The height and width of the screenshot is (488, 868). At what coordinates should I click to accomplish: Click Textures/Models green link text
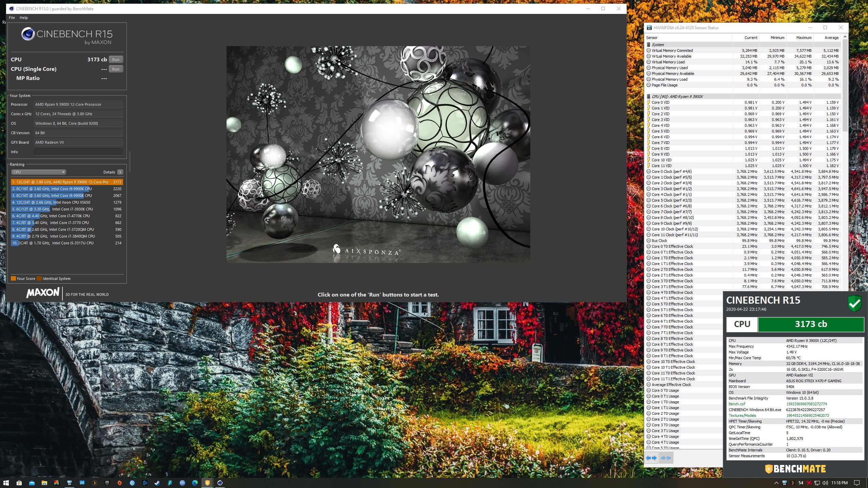click(x=742, y=415)
